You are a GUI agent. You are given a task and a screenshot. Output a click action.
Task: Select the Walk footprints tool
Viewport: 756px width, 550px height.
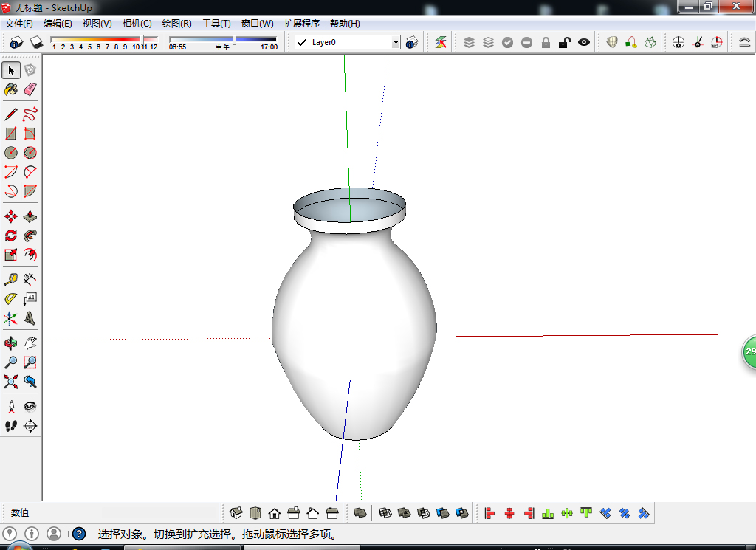pos(11,426)
